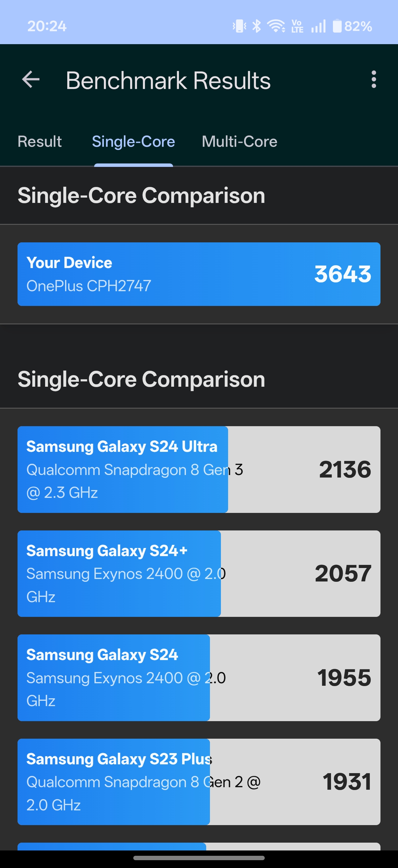The height and width of the screenshot is (868, 398).
Task: Tap the cellular signal strength icon
Action: [x=318, y=26]
